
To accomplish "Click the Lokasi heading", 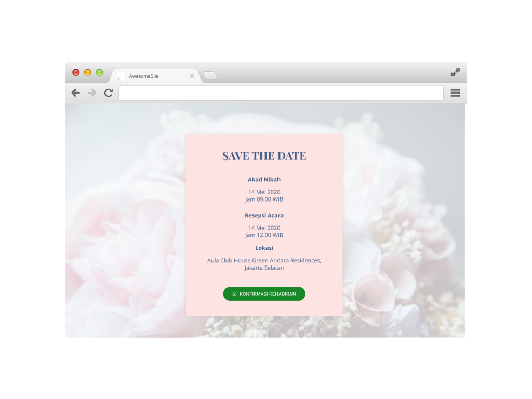I will 264,248.
